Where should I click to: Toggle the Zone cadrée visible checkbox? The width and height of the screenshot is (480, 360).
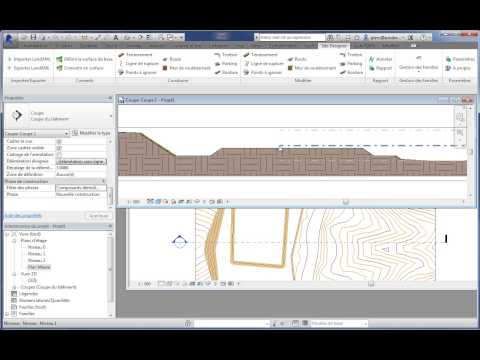[x=59, y=148]
